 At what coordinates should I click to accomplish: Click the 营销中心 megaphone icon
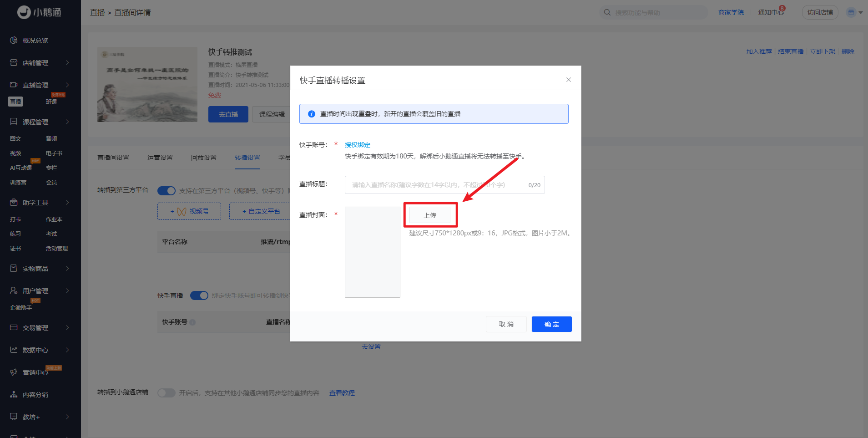coord(14,372)
